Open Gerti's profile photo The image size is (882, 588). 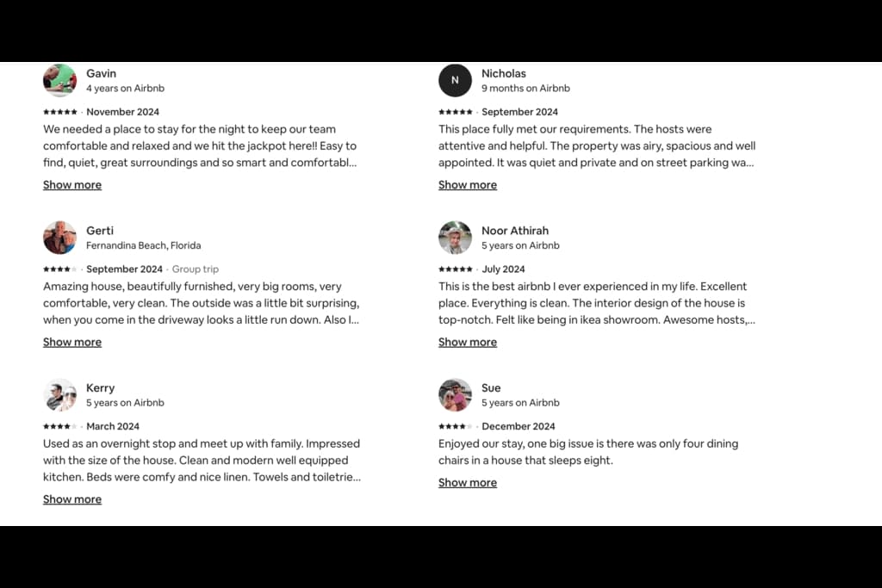pyautogui.click(x=59, y=238)
